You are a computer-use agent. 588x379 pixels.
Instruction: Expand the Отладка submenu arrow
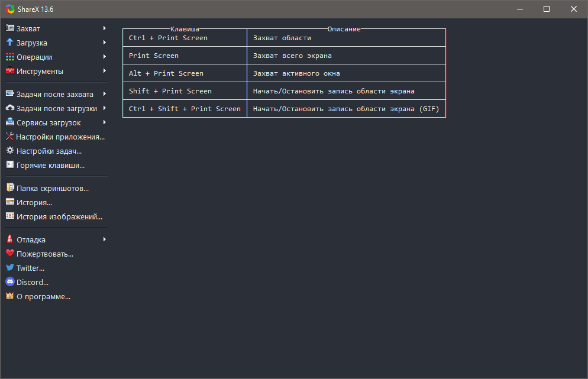[105, 239]
